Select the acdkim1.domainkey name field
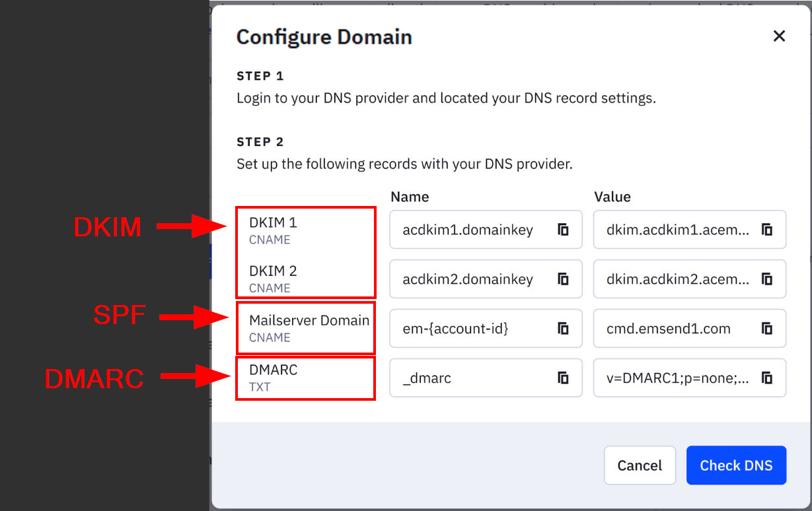The image size is (812, 511). tap(486, 230)
